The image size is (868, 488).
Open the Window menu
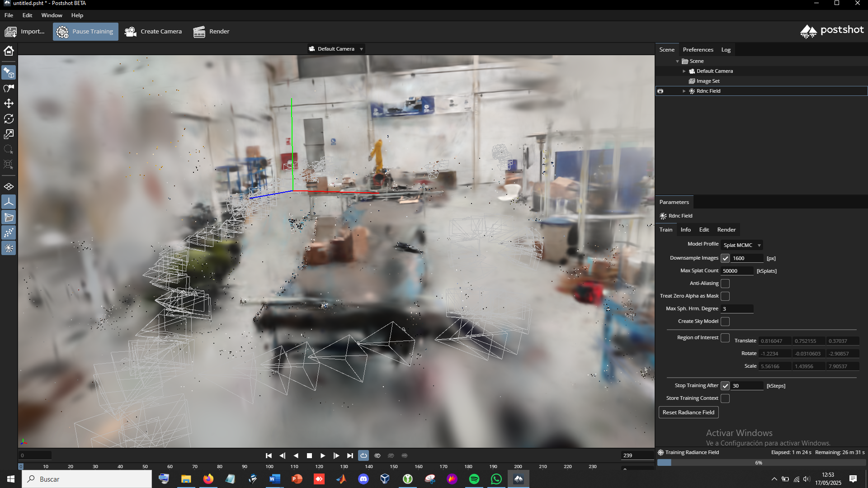[52, 15]
